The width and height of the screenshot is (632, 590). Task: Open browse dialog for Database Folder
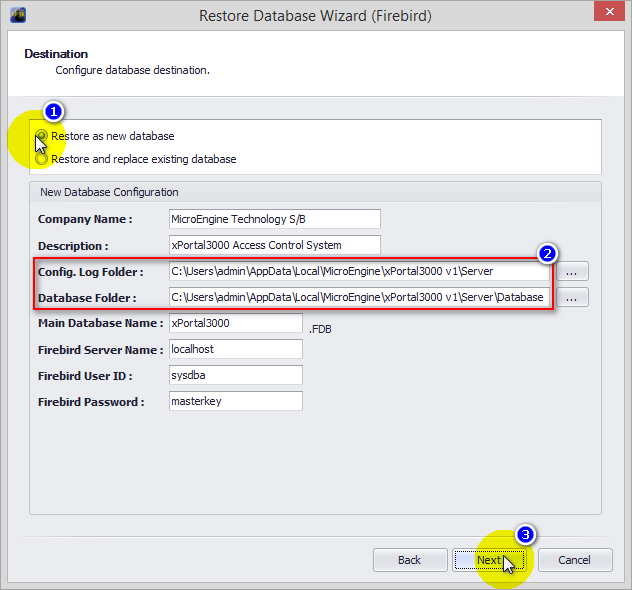coord(572,297)
